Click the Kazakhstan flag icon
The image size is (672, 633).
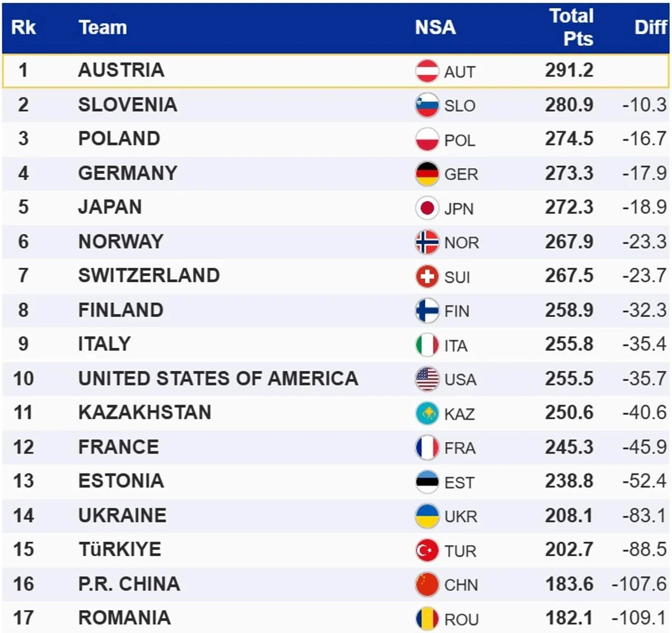point(427,413)
